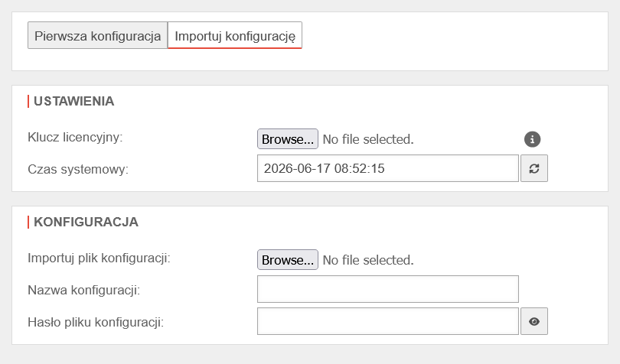
Task: Focus the Nazwa konfiguracji field
Action: (x=388, y=289)
